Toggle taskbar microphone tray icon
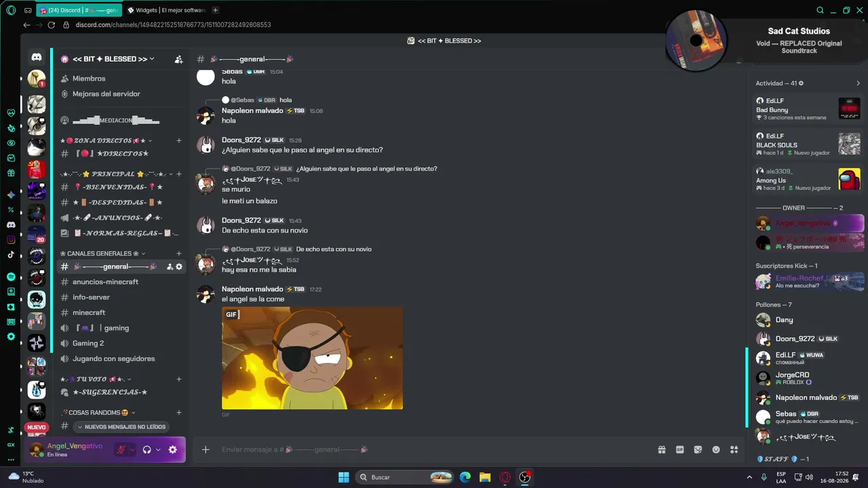The width and height of the screenshot is (868, 488). 764,477
